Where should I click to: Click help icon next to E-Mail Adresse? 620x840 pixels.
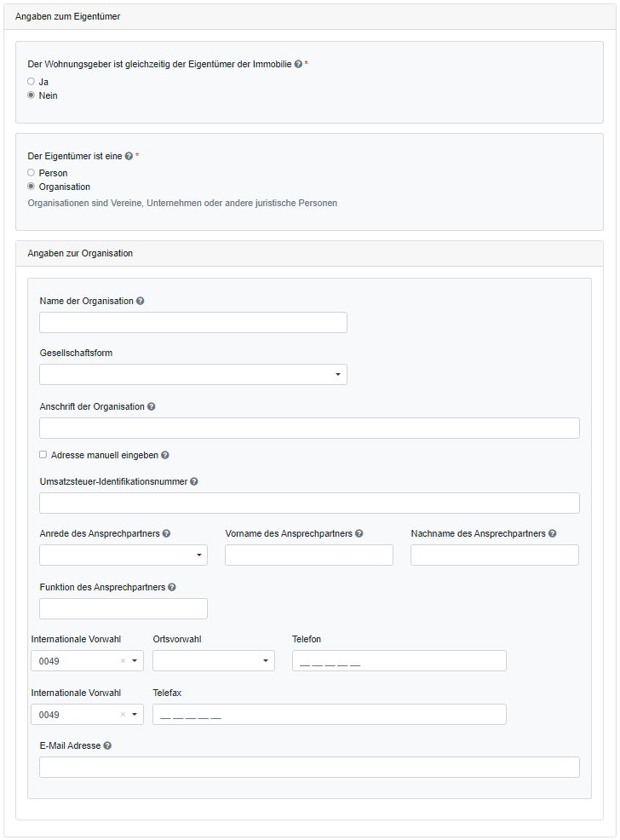[x=107, y=745]
